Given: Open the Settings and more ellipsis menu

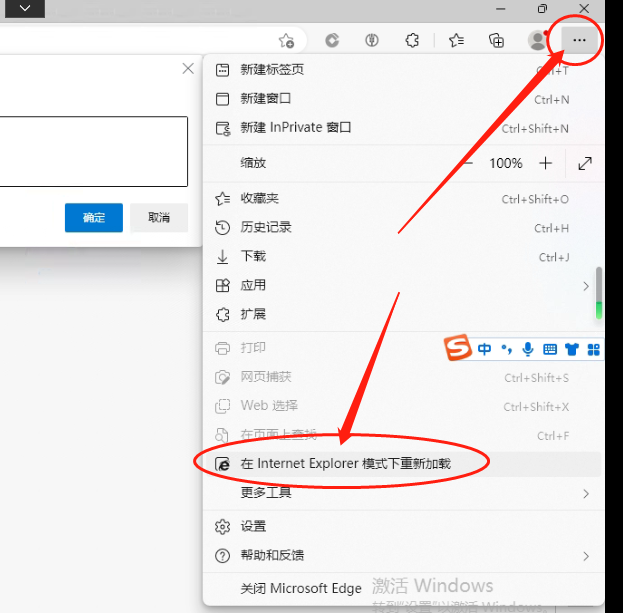Looking at the screenshot, I should [580, 40].
